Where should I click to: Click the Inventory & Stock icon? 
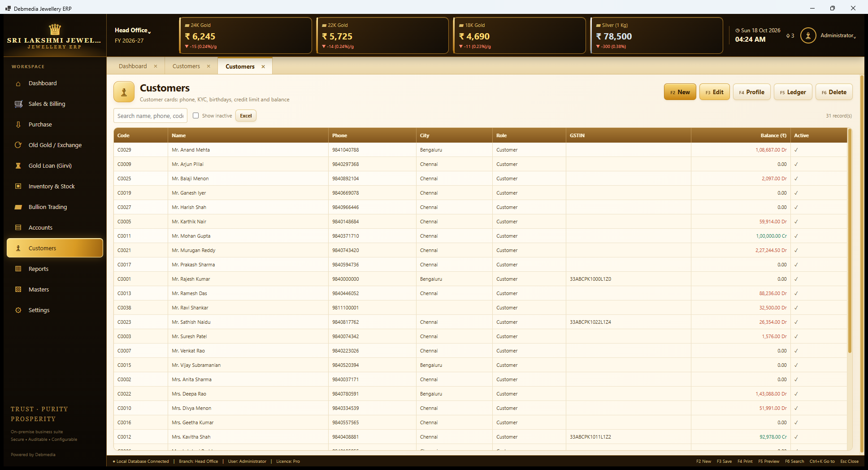[18, 187]
